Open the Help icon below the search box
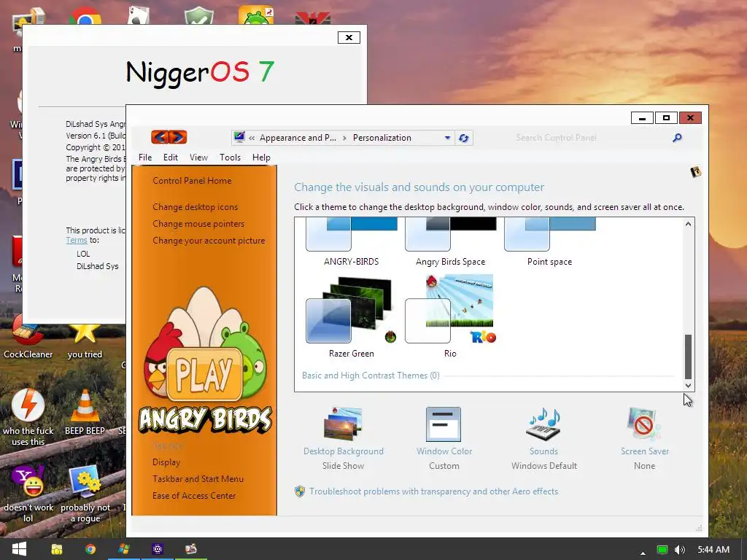 click(x=695, y=172)
